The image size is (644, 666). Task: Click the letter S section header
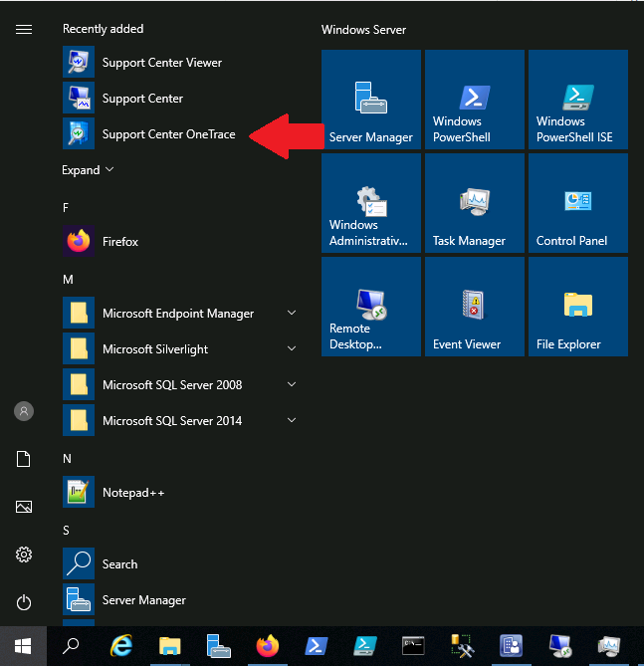pos(67,530)
